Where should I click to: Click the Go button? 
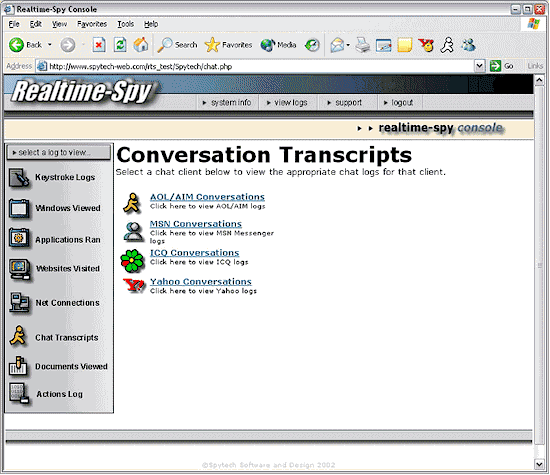point(502,66)
